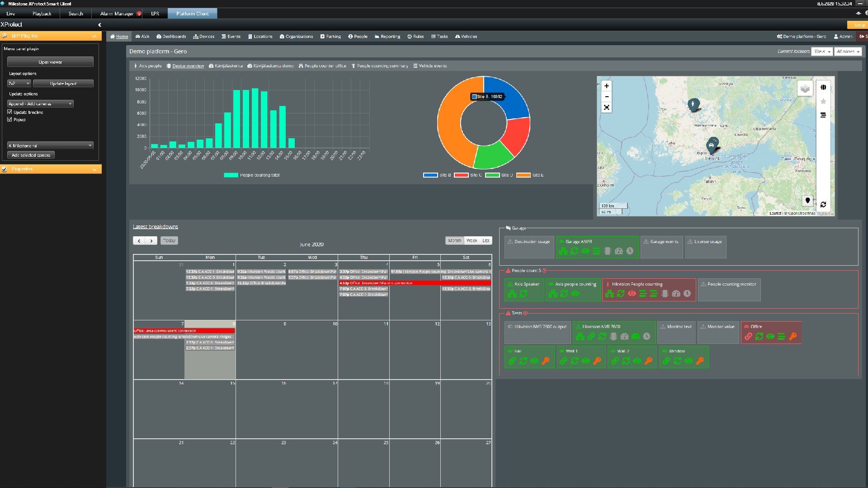Click Add selected camera button
This screenshot has width=868, height=488.
pyautogui.click(x=31, y=155)
